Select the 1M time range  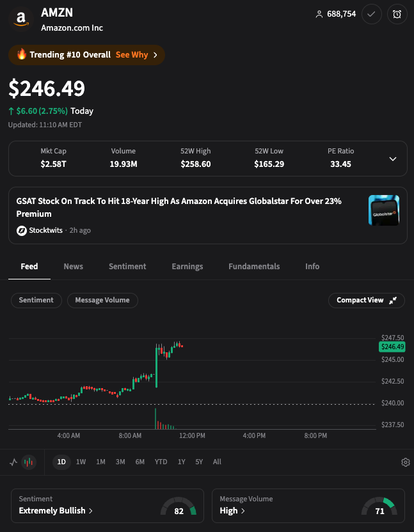(x=100, y=462)
